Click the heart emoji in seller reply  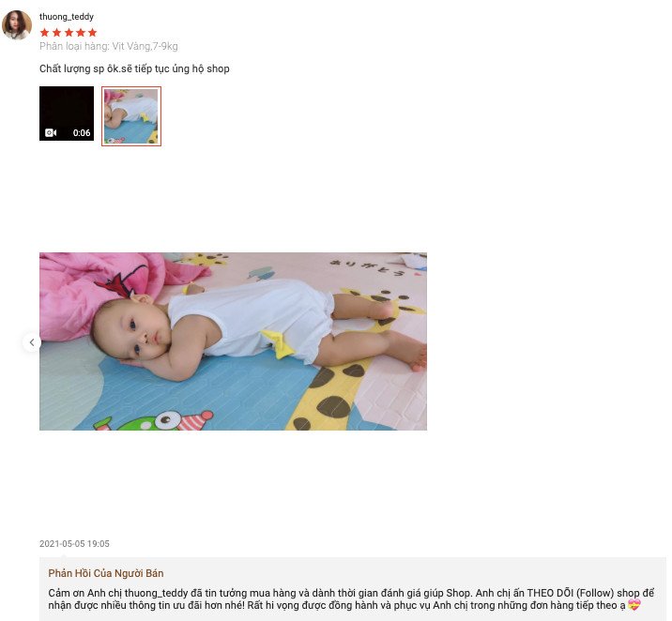[x=634, y=605]
